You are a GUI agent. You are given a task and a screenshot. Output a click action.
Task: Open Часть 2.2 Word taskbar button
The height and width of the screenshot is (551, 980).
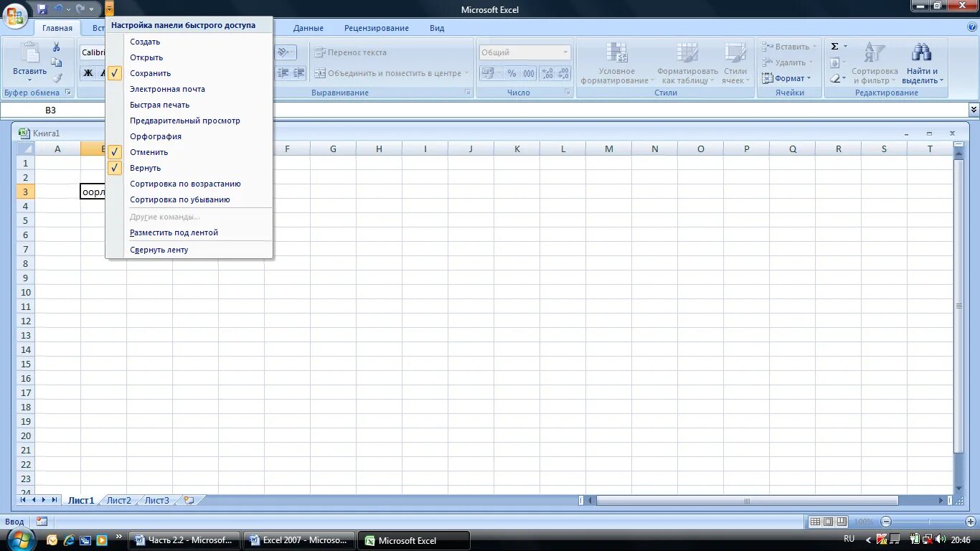click(185, 540)
